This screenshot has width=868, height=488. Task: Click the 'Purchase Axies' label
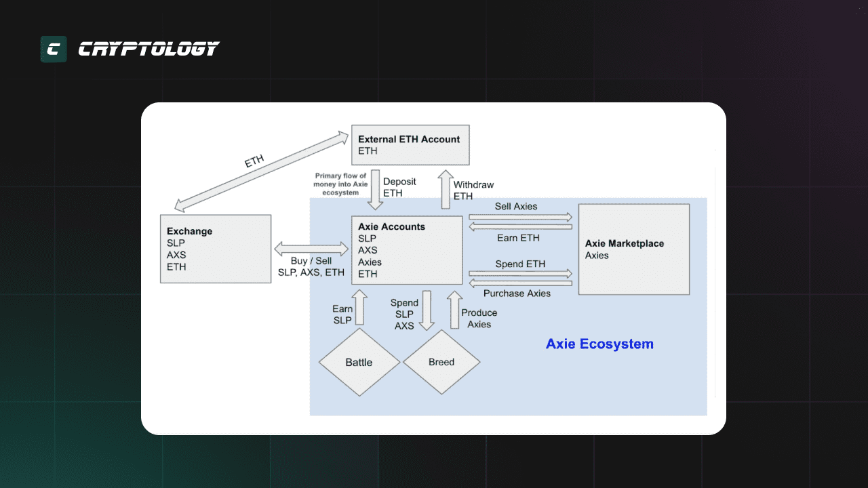[x=517, y=293]
